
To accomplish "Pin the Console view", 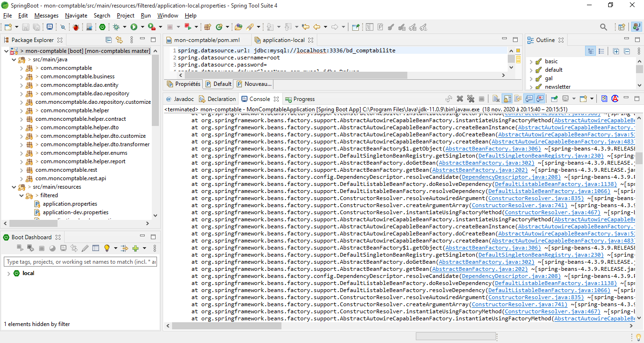I will pos(555,99).
